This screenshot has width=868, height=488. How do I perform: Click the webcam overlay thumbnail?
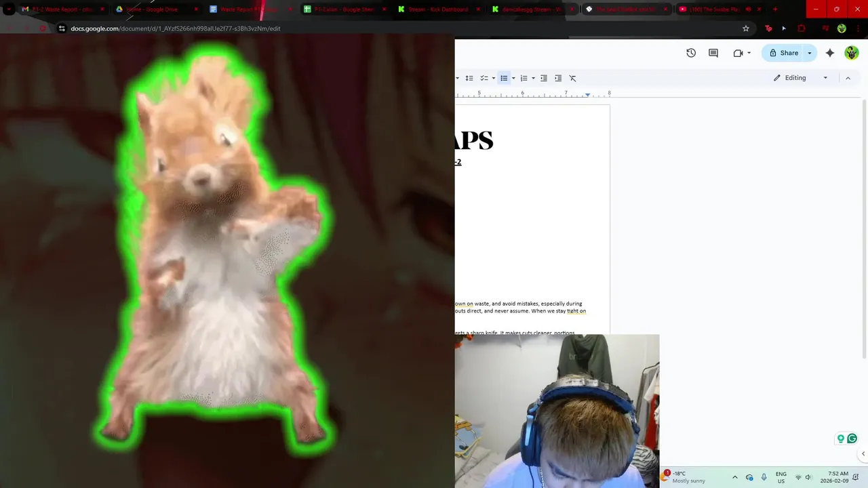[557, 411]
